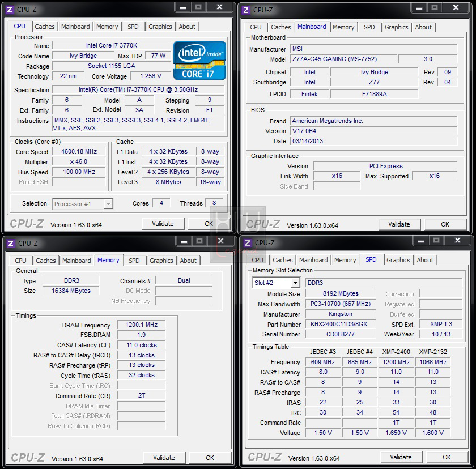Minimize the Mainboard tab window

(x=419, y=8)
